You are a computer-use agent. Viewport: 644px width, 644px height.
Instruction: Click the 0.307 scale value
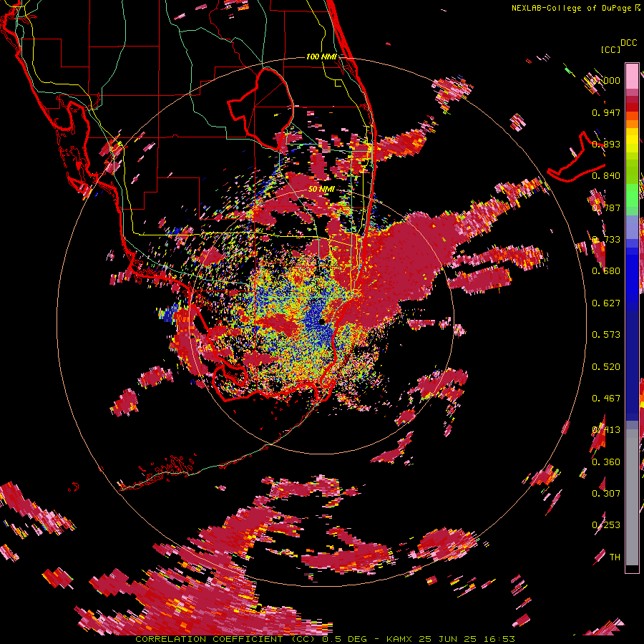pyautogui.click(x=606, y=494)
